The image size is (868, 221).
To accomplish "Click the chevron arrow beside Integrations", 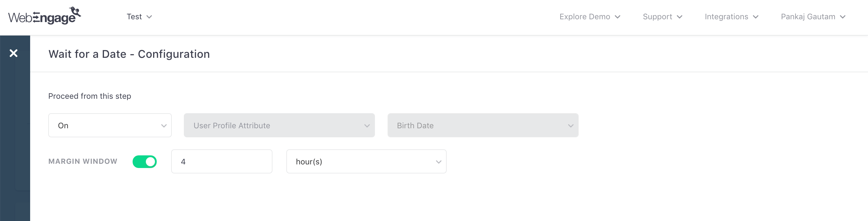I will (756, 17).
